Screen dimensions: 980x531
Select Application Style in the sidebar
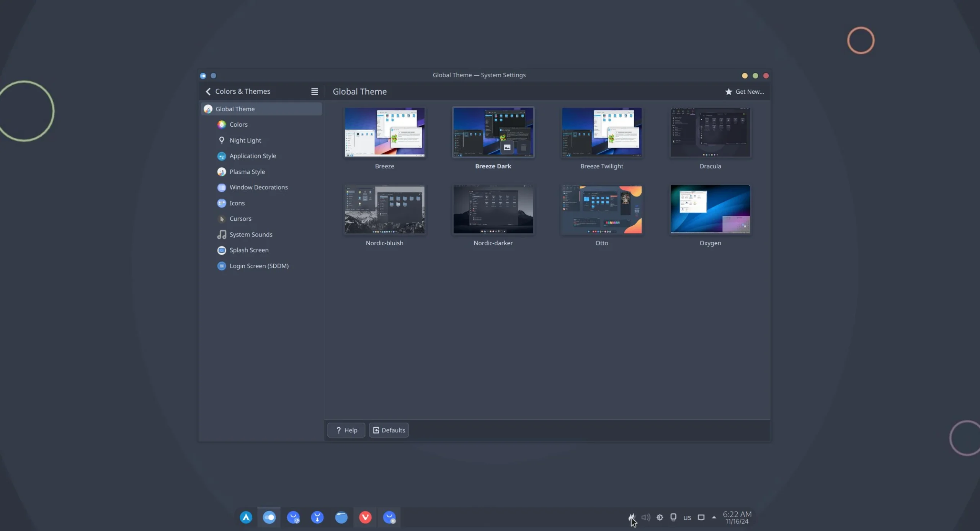click(252, 156)
